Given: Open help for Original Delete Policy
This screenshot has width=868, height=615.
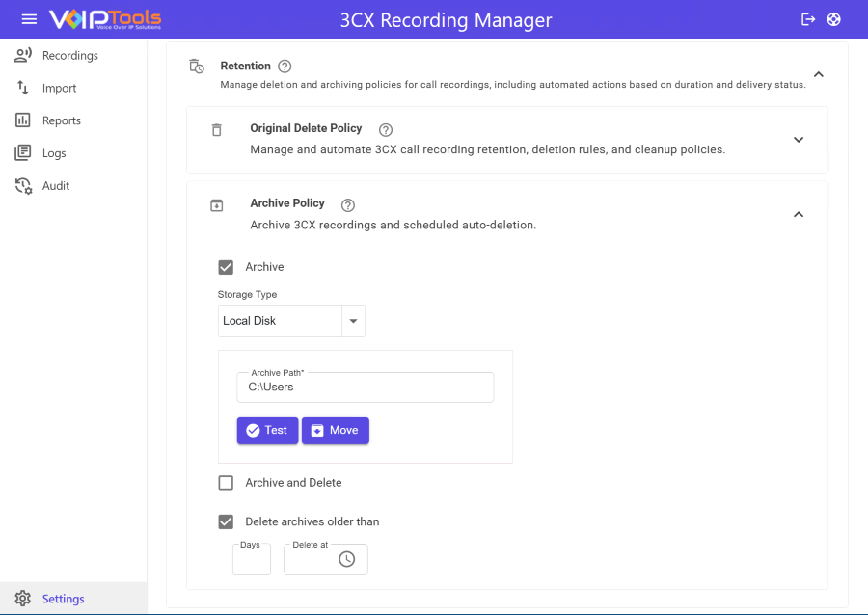Looking at the screenshot, I should [x=386, y=129].
